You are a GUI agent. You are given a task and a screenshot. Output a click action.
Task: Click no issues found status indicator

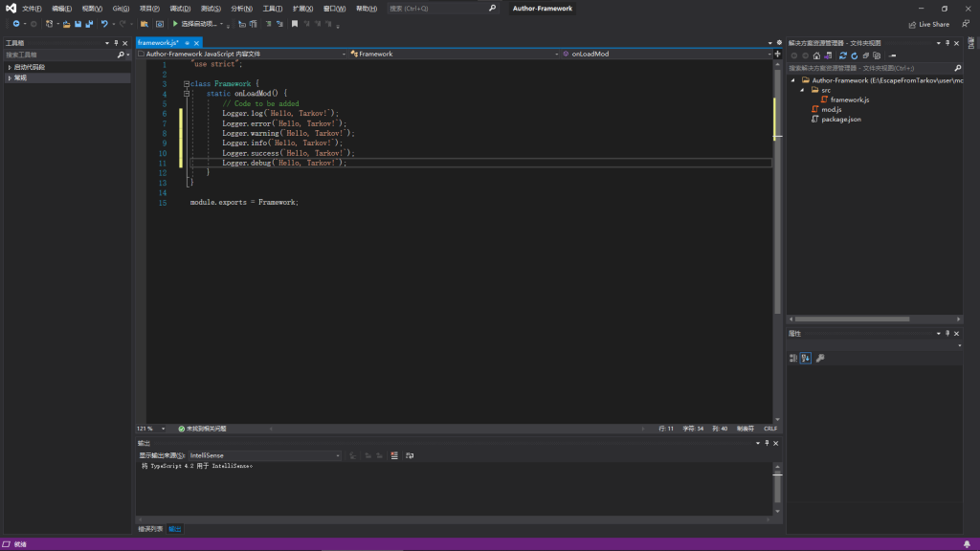pyautogui.click(x=203, y=429)
